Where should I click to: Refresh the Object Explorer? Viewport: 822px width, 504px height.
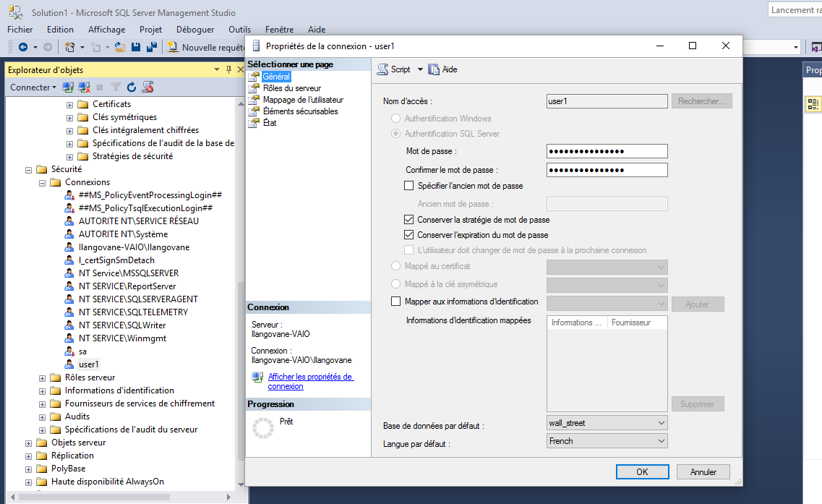tap(132, 87)
